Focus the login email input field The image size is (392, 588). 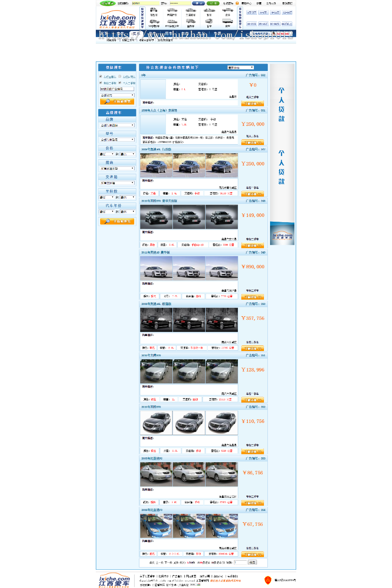click(145, 3)
